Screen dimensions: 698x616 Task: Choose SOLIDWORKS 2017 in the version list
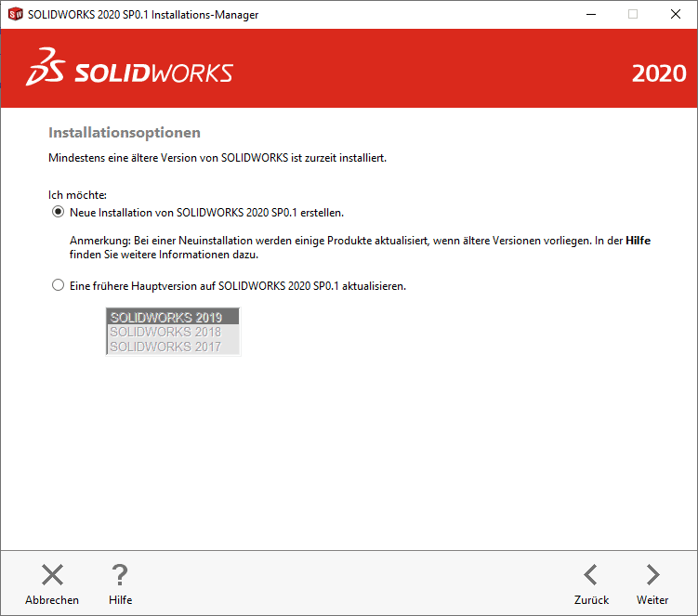[173, 347]
